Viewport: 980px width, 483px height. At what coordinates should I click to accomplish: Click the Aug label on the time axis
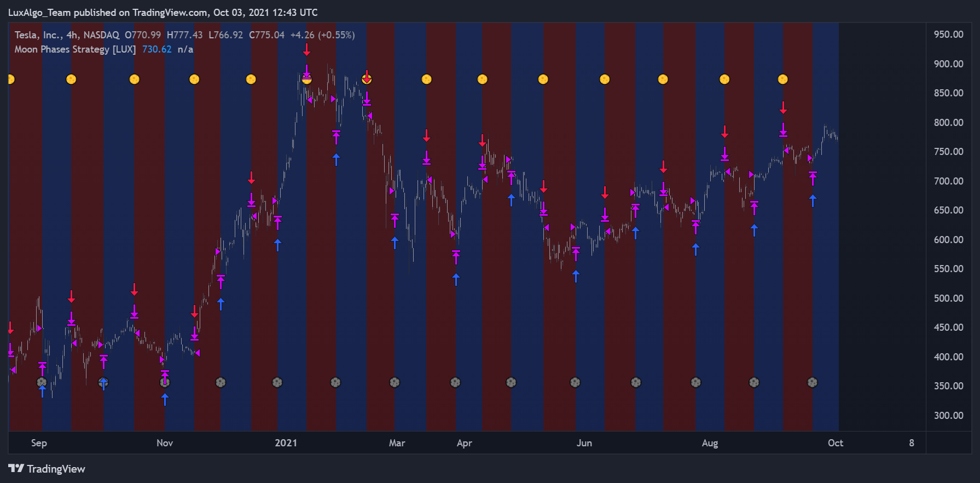click(710, 443)
